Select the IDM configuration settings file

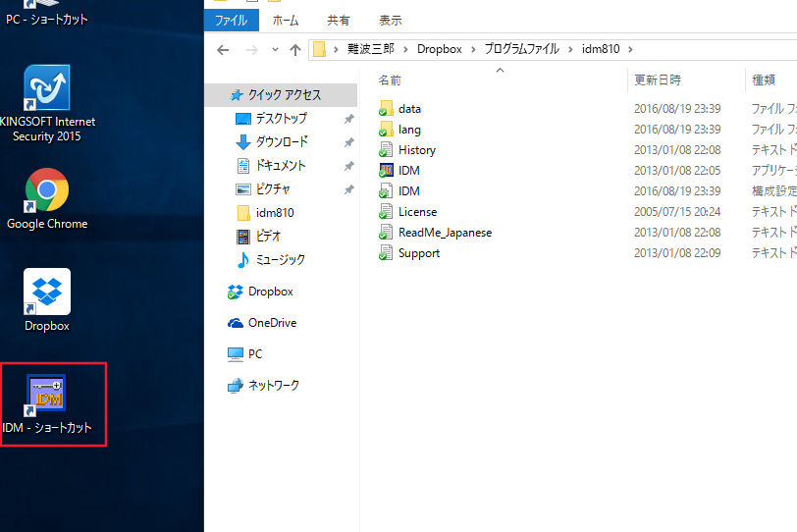pos(399,191)
